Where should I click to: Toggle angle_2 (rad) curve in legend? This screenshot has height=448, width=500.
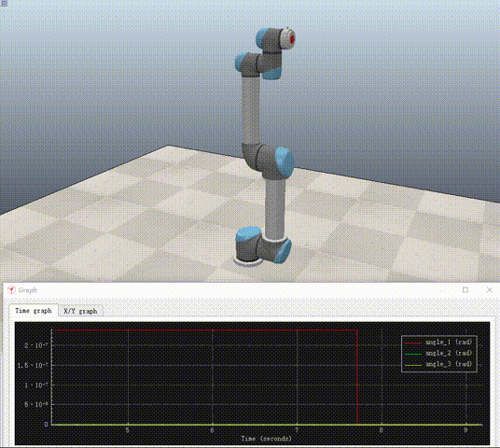[449, 353]
